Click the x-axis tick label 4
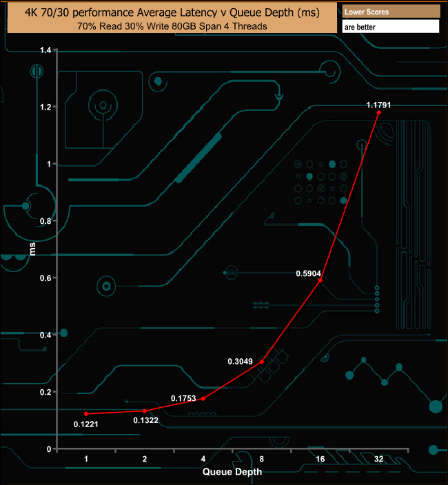This screenshot has height=485, width=448. point(203,459)
